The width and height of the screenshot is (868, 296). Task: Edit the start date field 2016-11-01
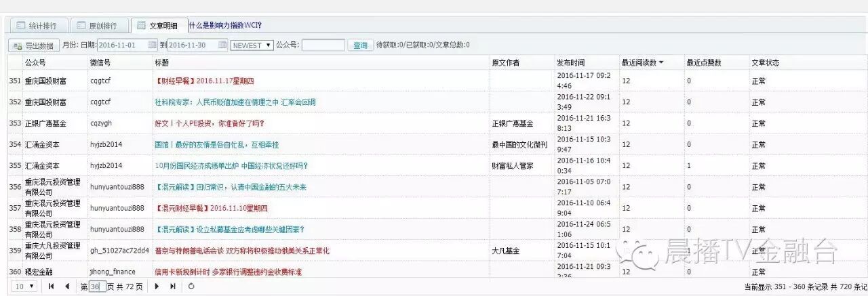(127, 45)
